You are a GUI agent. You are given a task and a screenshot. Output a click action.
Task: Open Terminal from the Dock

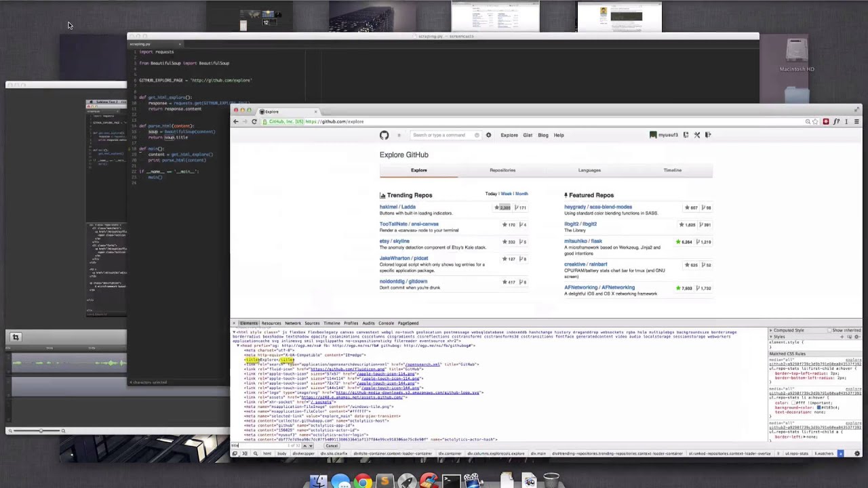450,481
